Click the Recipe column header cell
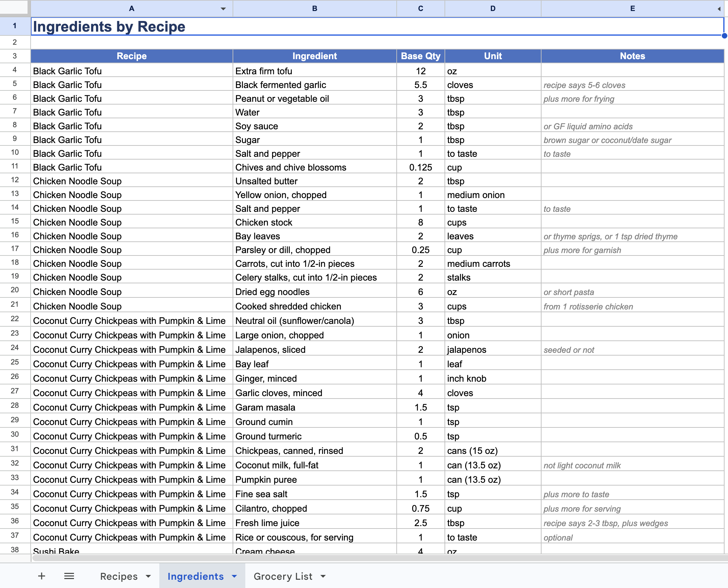 [x=132, y=56]
